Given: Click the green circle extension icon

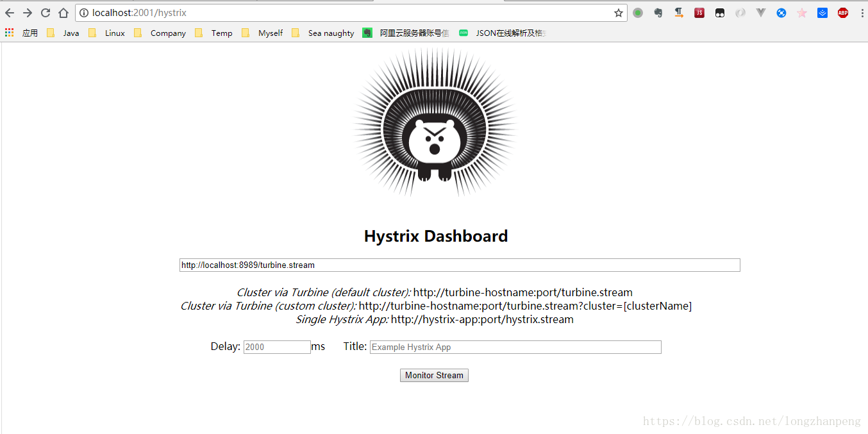Looking at the screenshot, I should 638,13.
